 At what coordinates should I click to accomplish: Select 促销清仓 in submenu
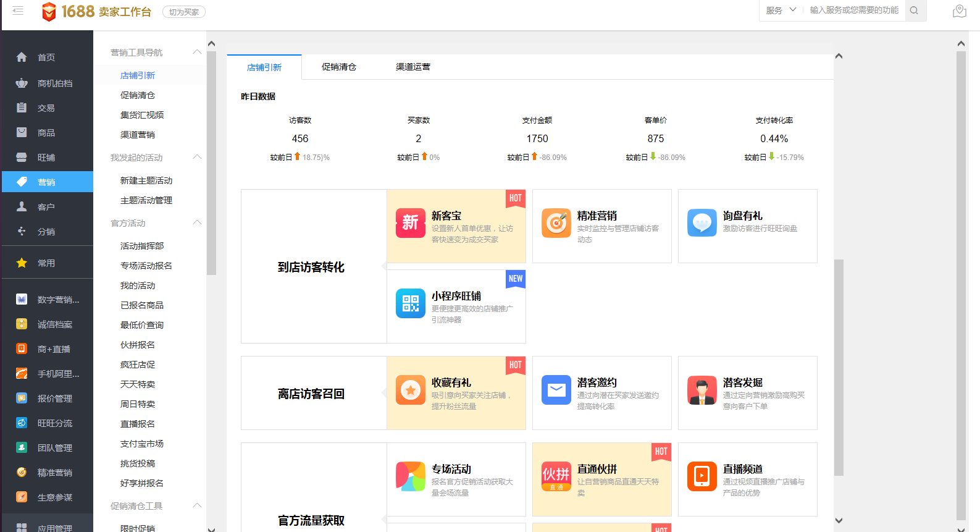point(138,95)
